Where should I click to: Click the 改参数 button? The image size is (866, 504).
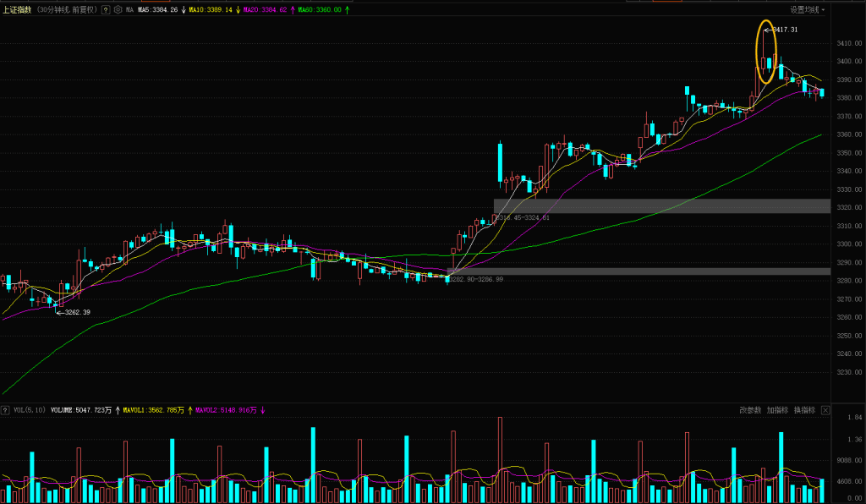click(750, 410)
